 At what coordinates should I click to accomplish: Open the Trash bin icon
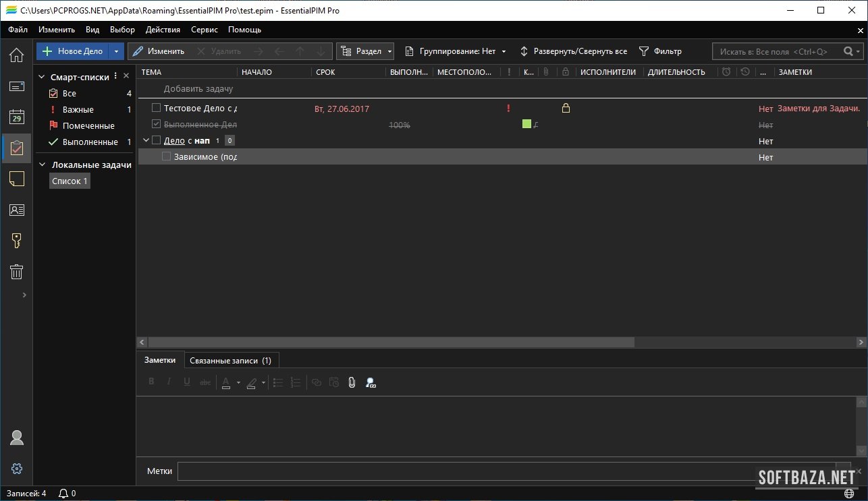pos(16,272)
